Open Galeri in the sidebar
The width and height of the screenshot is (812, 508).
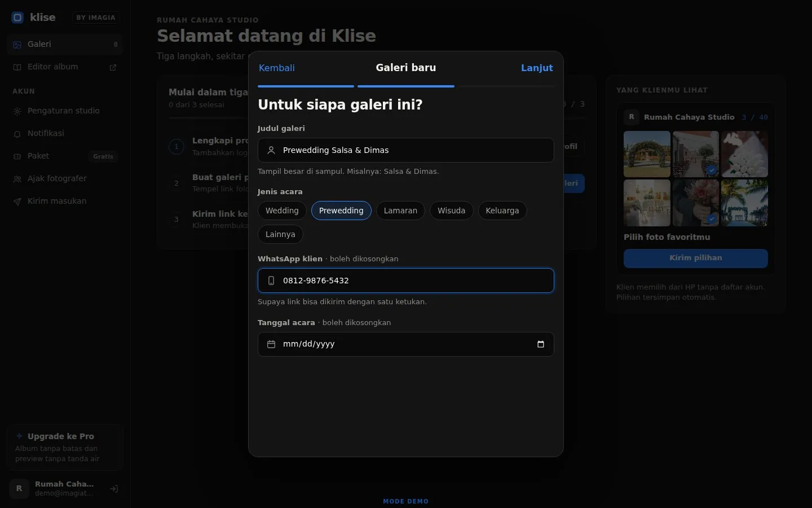coord(65,44)
